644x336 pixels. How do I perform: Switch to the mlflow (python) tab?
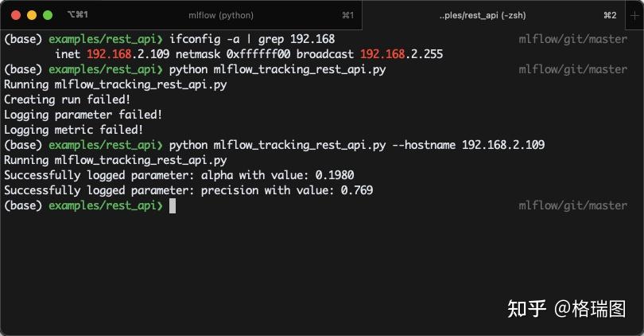click(x=221, y=15)
